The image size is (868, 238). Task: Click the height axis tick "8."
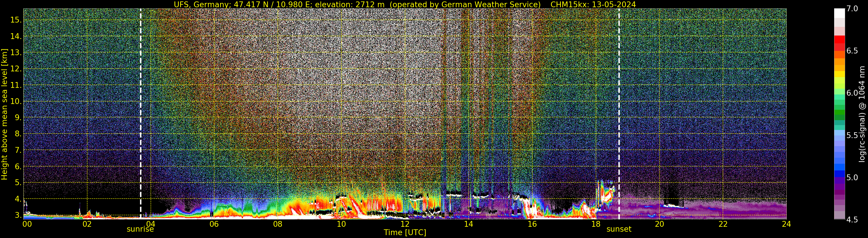coord(18,134)
